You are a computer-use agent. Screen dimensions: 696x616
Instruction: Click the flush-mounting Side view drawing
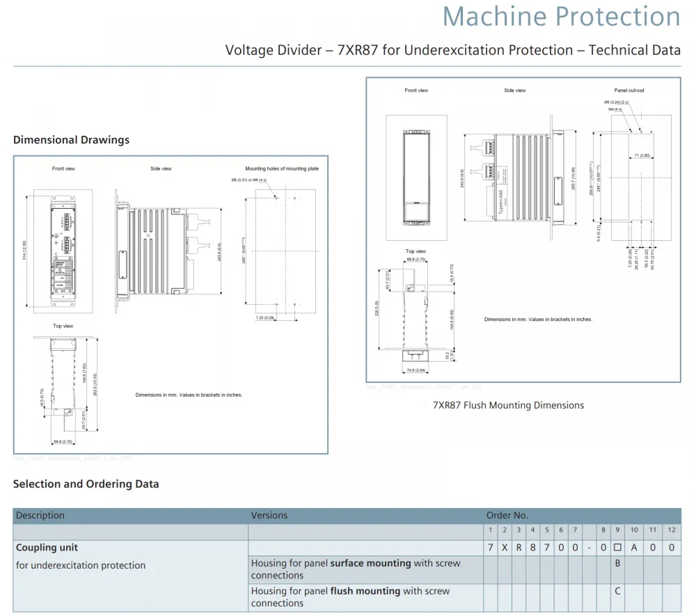pyautogui.click(x=519, y=177)
